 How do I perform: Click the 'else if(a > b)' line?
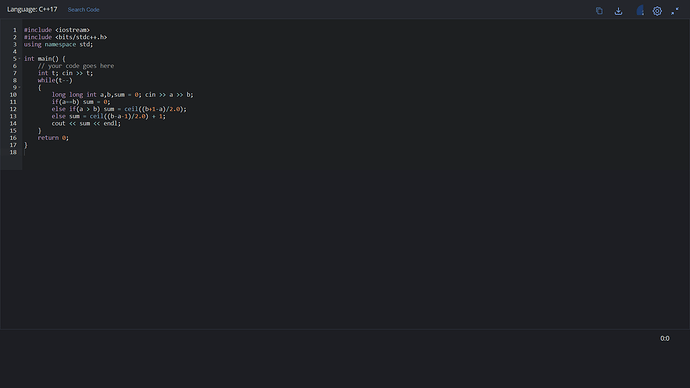pyautogui.click(x=119, y=109)
